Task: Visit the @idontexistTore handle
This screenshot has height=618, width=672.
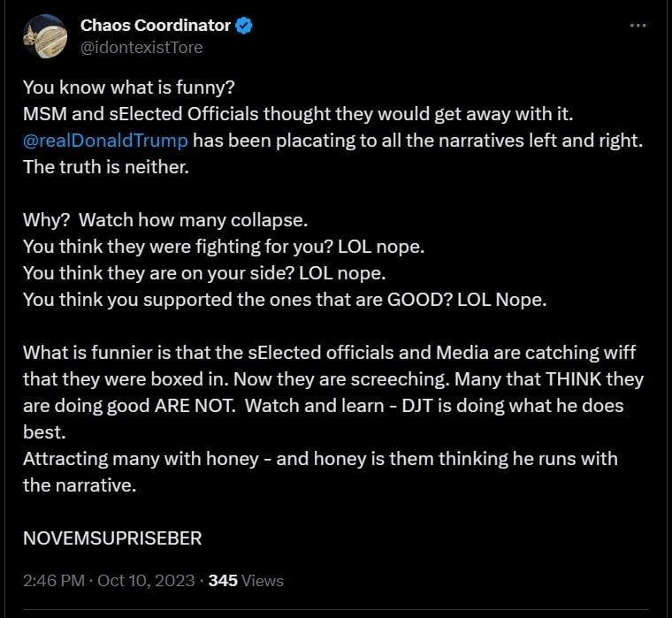Action: coord(141,47)
